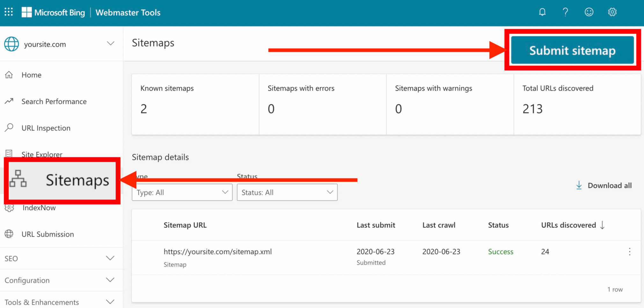Image resolution: width=644 pixels, height=308 pixels.
Task: Open https://yoursite.com/sitemap.xml link
Action: (x=218, y=252)
